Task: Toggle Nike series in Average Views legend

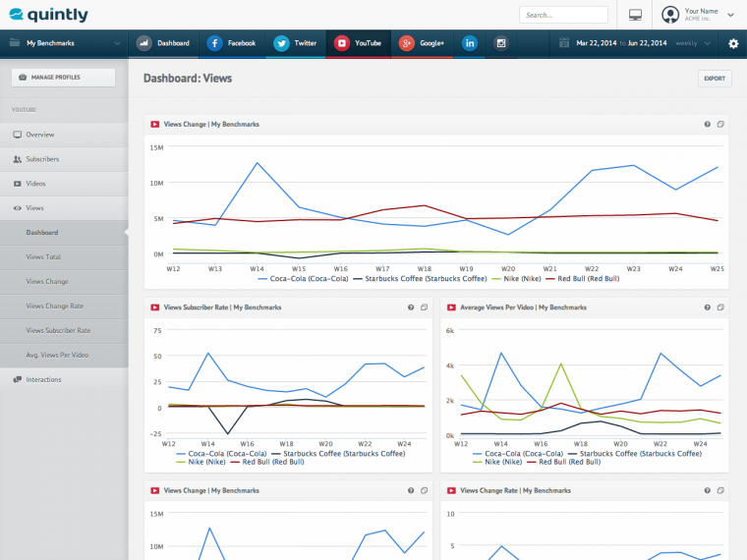Action: (497, 462)
